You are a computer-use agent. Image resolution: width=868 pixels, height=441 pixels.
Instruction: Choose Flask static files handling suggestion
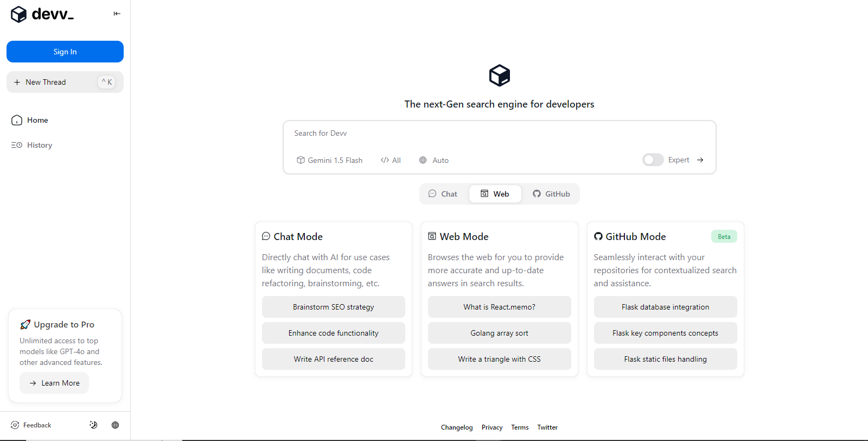(x=666, y=359)
